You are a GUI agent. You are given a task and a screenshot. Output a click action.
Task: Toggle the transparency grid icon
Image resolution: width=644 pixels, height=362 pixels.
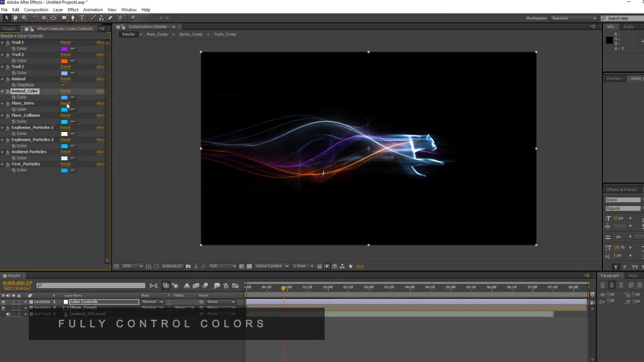tap(250, 266)
